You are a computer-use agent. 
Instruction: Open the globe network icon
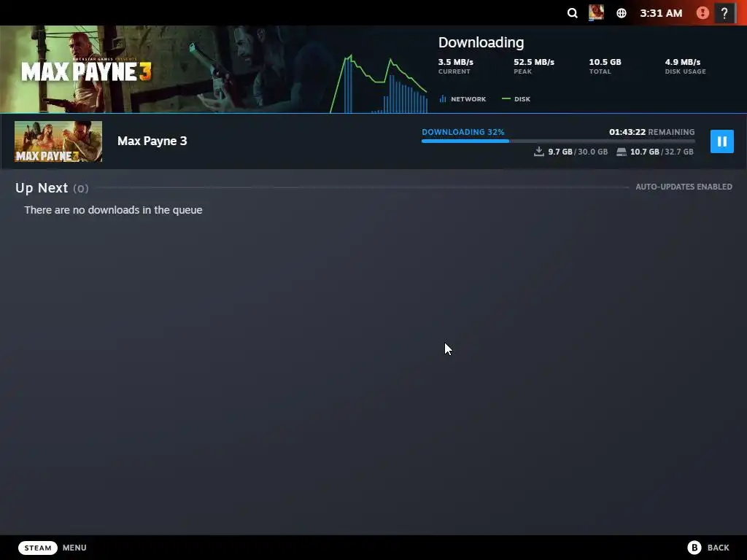coord(622,13)
